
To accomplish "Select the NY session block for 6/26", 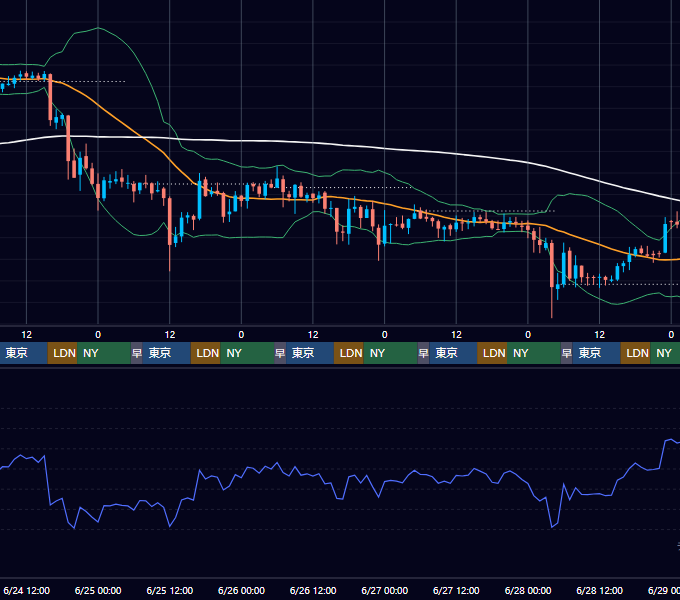I will point(390,353).
